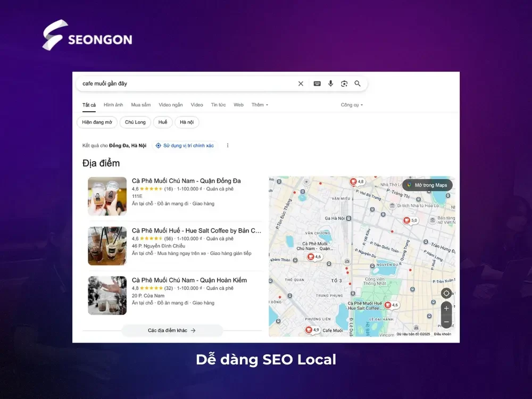Open the three-dot location options menu

click(228, 146)
